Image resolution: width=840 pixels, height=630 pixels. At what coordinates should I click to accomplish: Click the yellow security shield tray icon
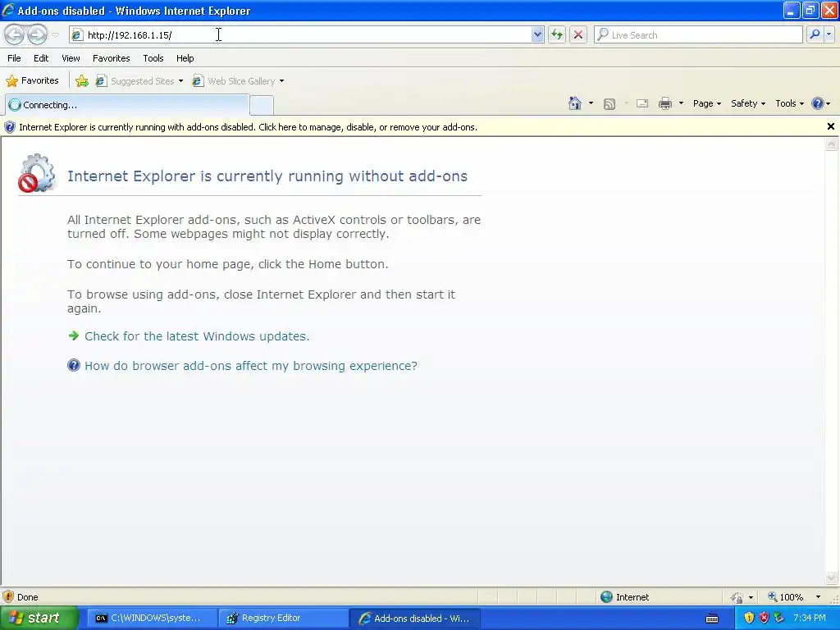click(x=749, y=618)
